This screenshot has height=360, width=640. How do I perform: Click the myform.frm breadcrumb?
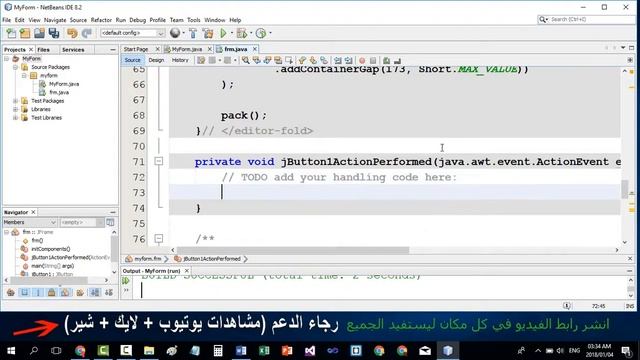point(144,259)
